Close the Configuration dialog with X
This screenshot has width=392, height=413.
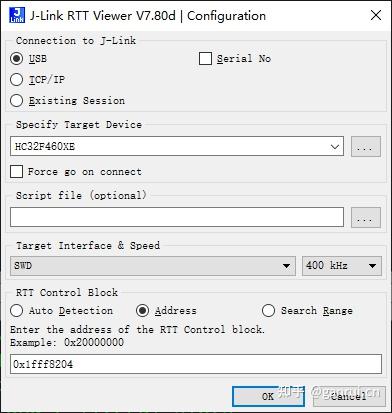(x=376, y=15)
